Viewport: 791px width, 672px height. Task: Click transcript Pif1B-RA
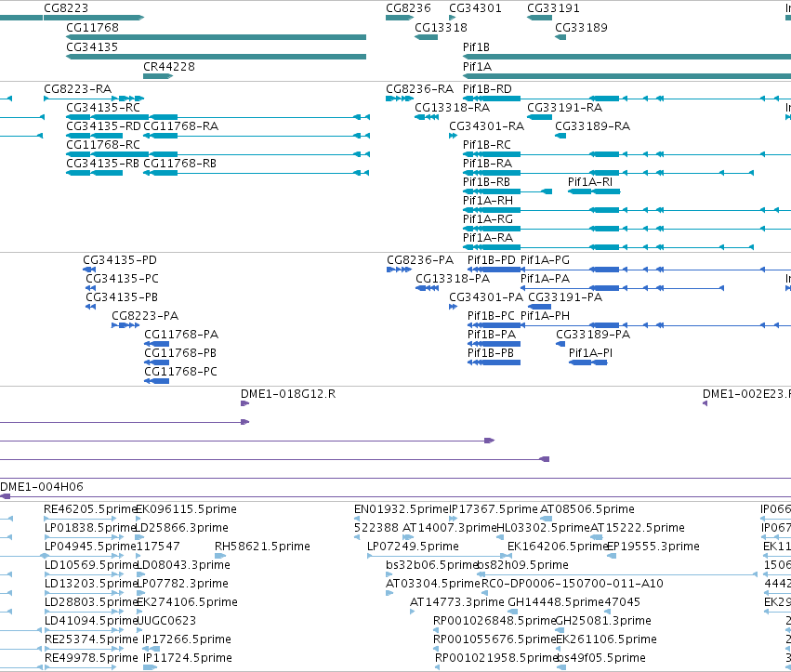[487, 164]
